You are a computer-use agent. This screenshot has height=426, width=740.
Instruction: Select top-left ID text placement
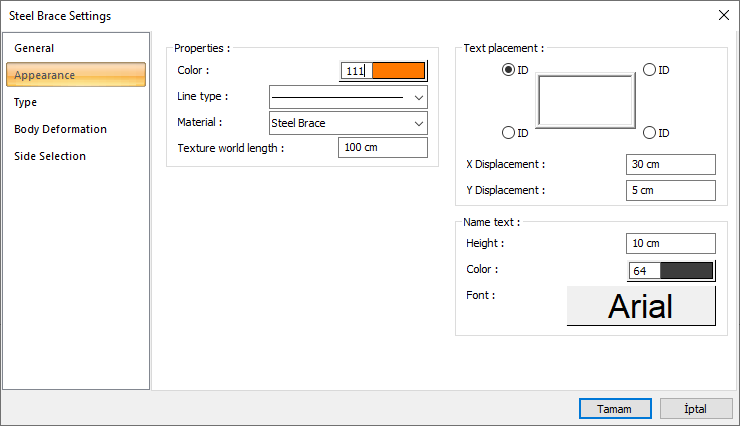pos(509,70)
